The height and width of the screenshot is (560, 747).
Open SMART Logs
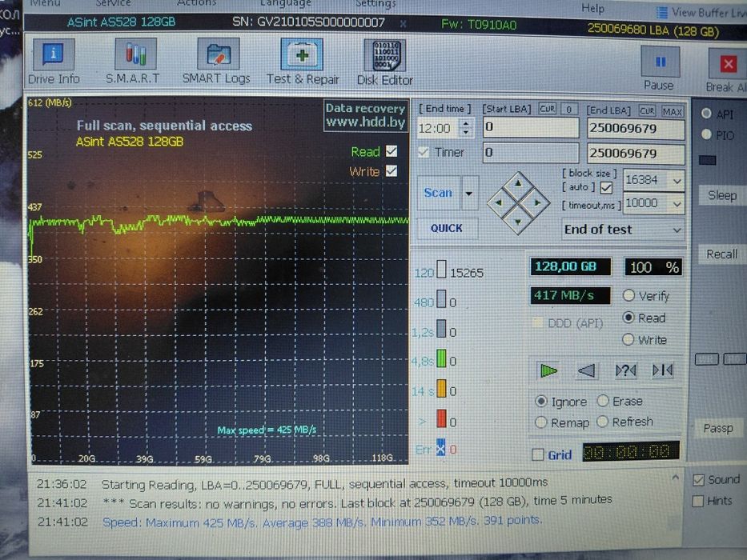(x=216, y=62)
